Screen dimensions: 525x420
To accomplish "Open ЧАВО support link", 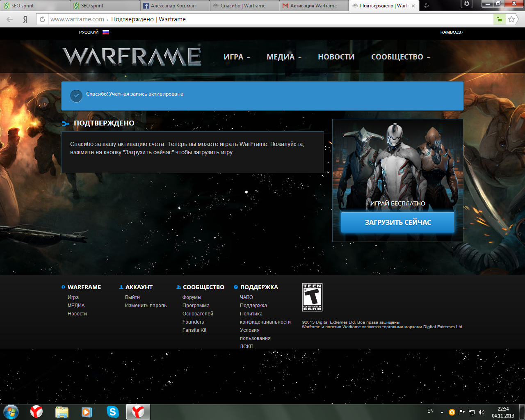I will tap(247, 297).
